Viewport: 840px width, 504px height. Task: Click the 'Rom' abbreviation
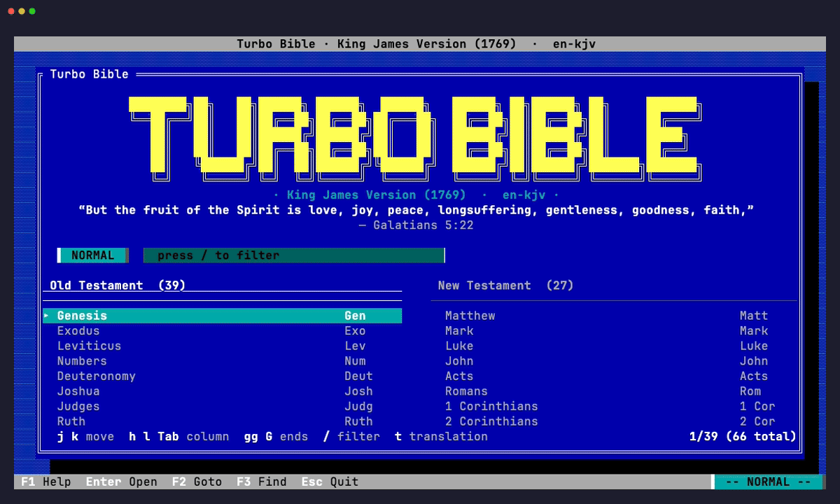pos(750,391)
